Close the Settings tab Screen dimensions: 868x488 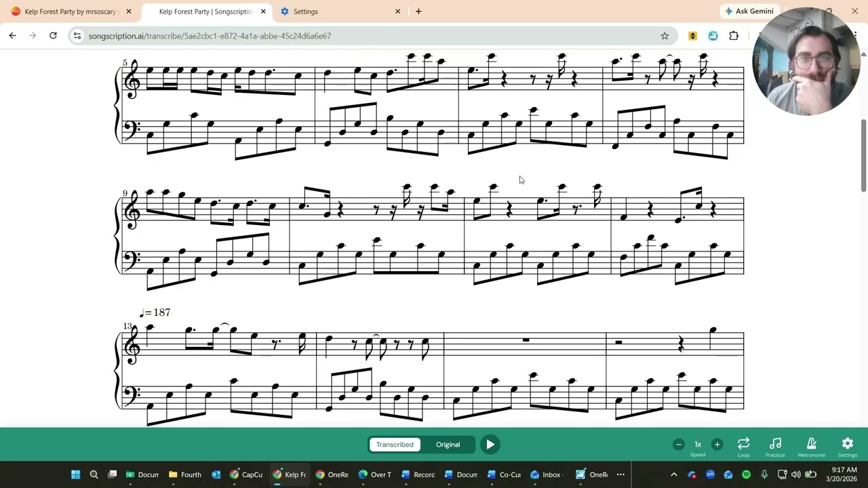click(x=397, y=12)
